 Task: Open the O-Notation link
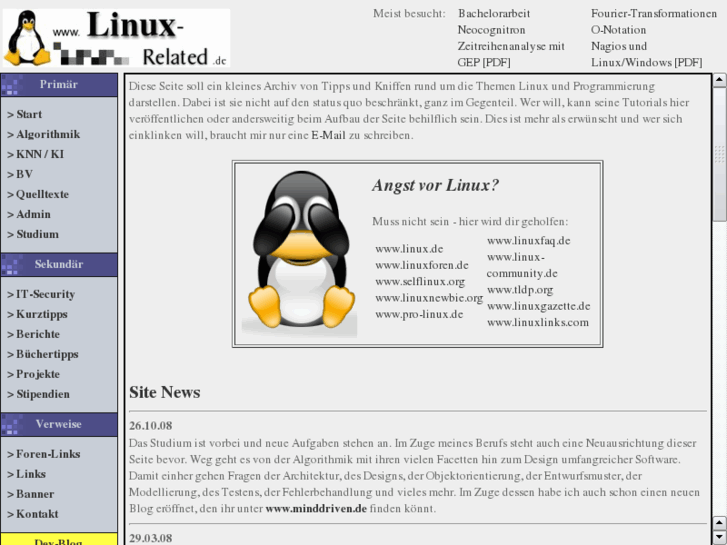click(619, 30)
